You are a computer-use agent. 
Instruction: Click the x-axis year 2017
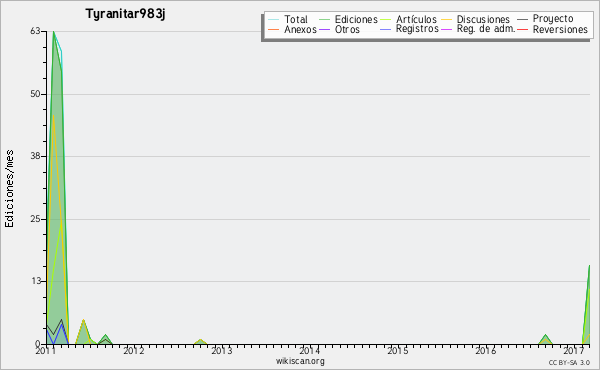574,351
